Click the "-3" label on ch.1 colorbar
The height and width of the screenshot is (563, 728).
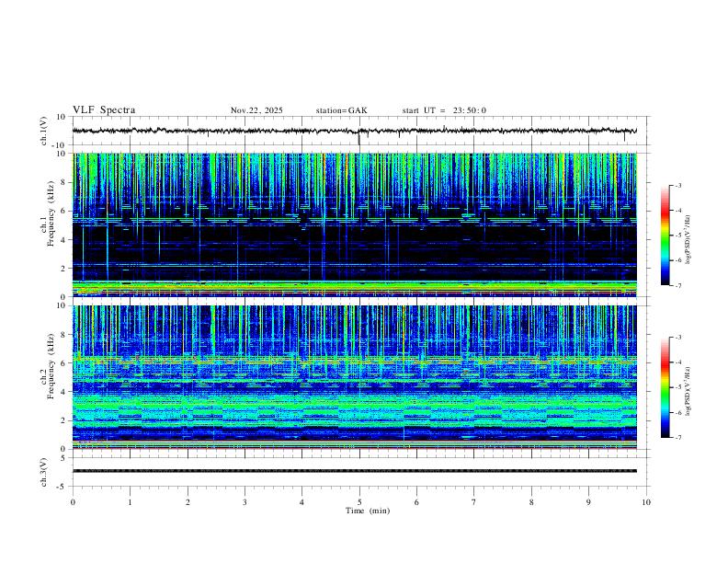[x=677, y=186]
